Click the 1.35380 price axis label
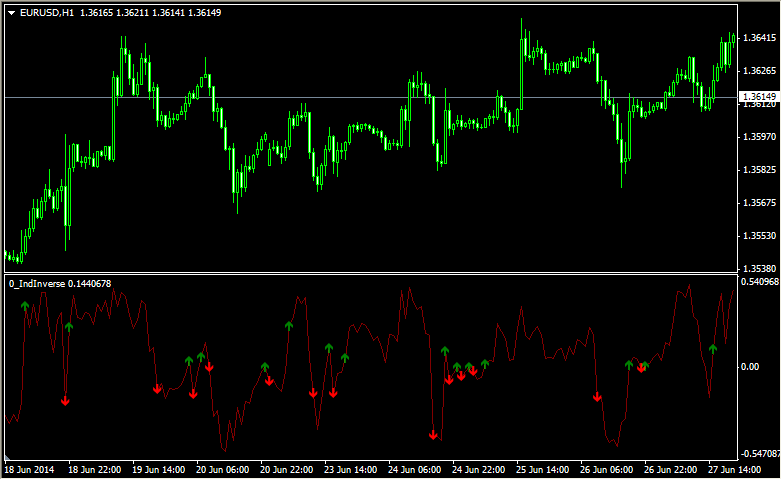Viewport: 782px width, 480px height. (x=759, y=269)
